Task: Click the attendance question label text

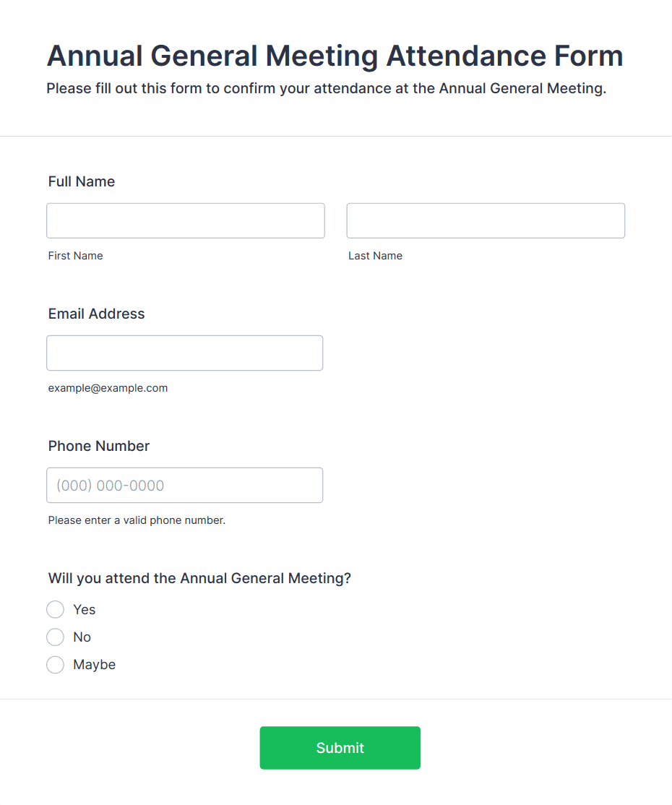Action: tap(199, 579)
